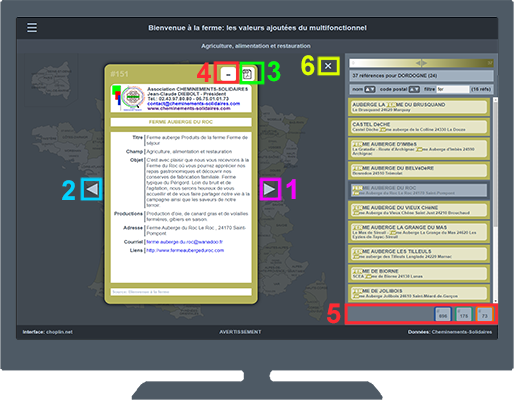Viewport: 514px width, 400px height.
Task: Click the document icon on record card
Action: point(247,74)
